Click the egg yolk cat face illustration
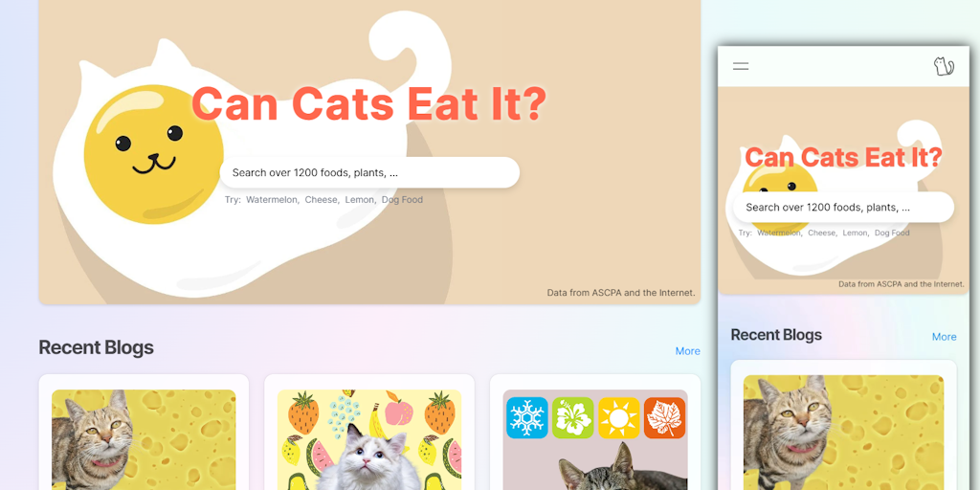The image size is (980, 490). coord(153,154)
